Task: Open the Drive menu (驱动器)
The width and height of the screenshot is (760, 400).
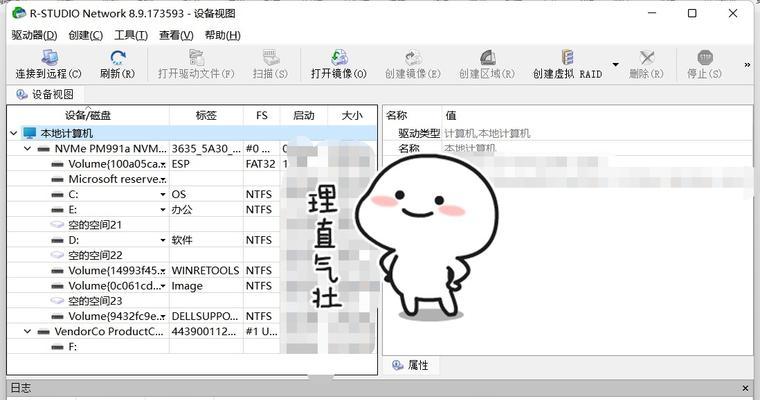Action: click(x=34, y=35)
